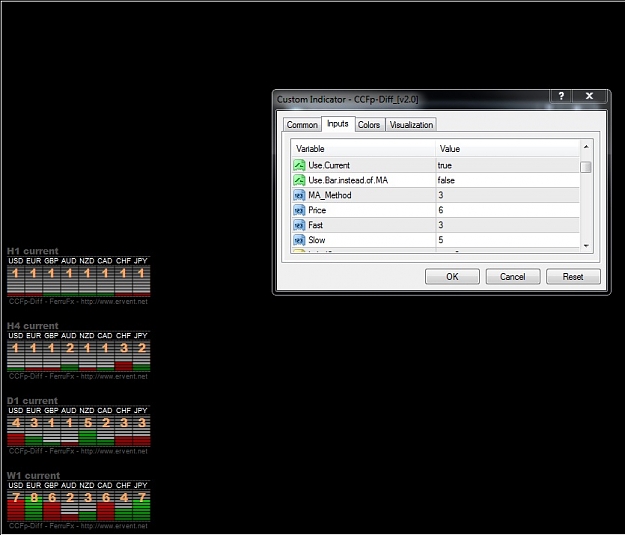Click the Use.Bar.instead.of.MA boolean icon

299,180
